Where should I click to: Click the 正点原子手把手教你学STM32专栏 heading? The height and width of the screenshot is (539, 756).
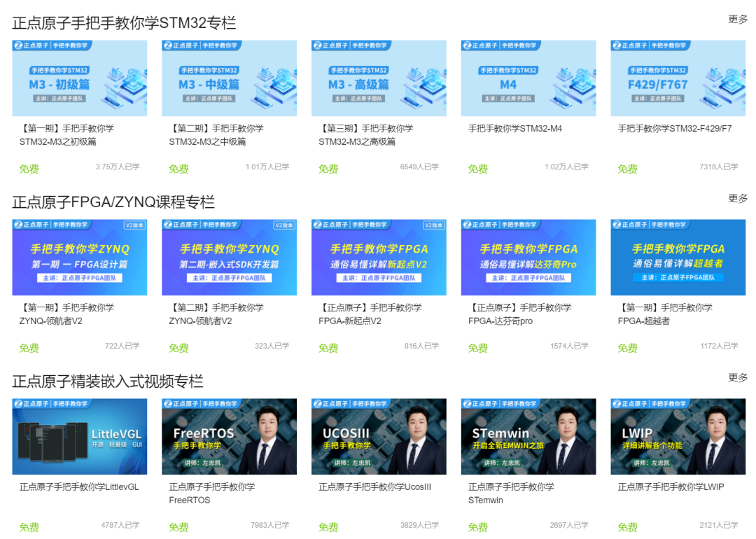coord(124,22)
